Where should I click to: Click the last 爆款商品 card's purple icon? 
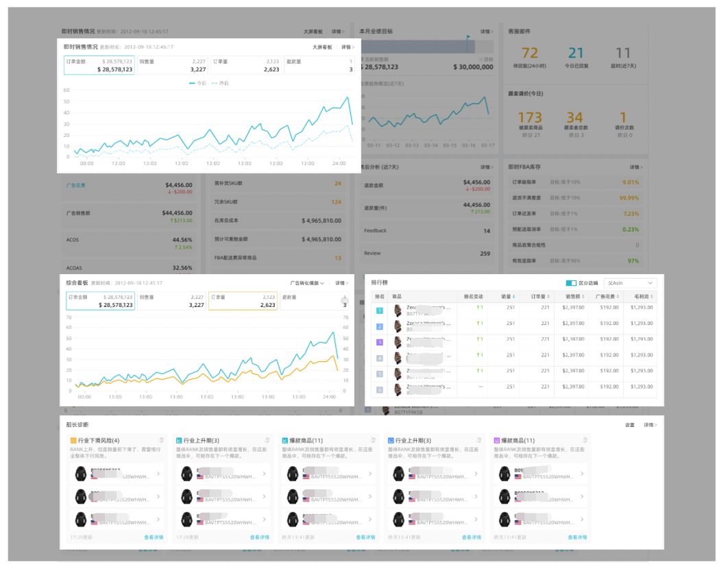(496, 441)
